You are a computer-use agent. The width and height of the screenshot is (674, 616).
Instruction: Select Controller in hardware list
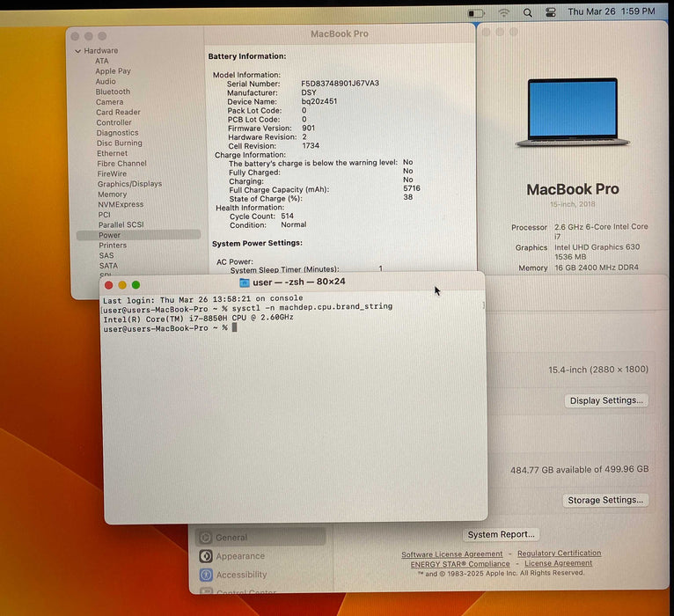point(114,122)
